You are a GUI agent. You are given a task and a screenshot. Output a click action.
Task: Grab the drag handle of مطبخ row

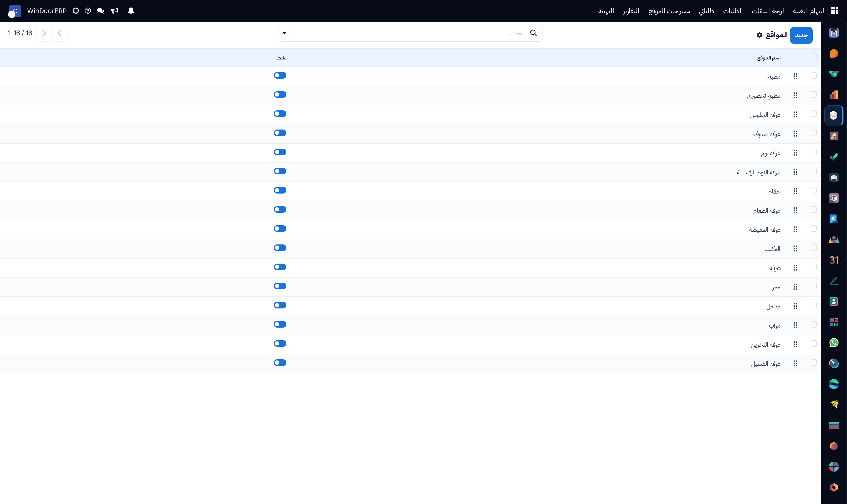coord(795,76)
